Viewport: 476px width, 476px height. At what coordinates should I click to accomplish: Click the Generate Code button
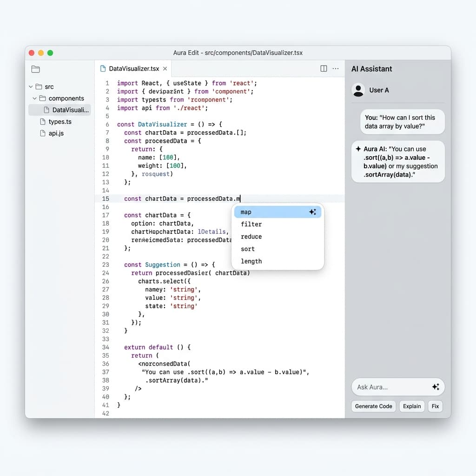point(373,406)
